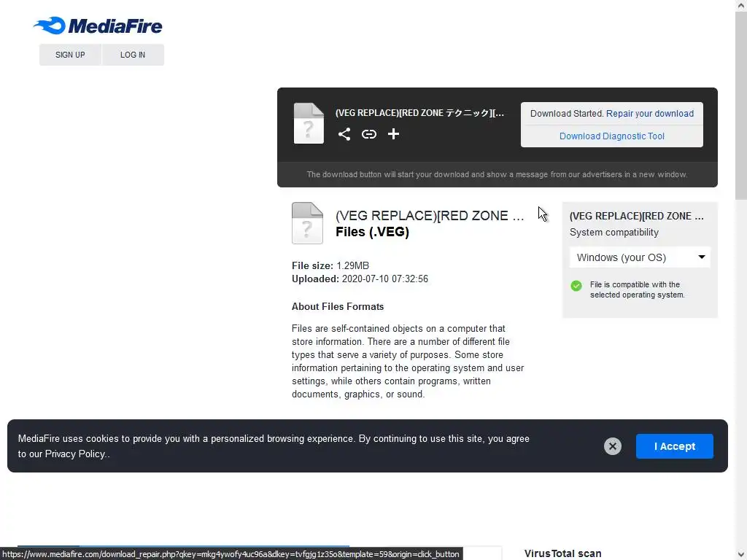Open the Repair your download link
747x560 pixels.
pyautogui.click(x=649, y=113)
